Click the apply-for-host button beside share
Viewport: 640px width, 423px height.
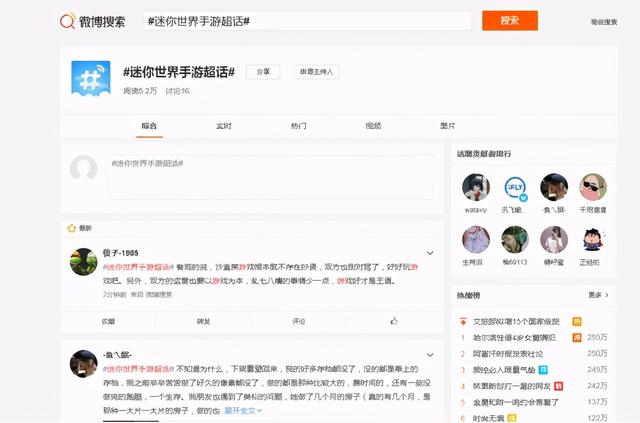pyautogui.click(x=316, y=72)
